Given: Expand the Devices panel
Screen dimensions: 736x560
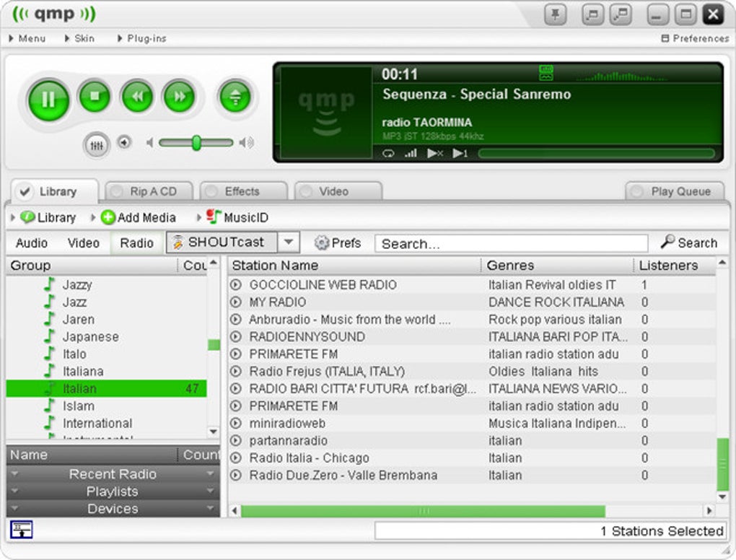Looking at the screenshot, I should 113,509.
